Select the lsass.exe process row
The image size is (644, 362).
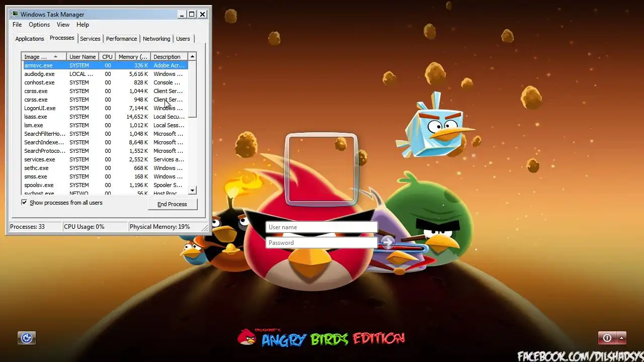point(105,117)
